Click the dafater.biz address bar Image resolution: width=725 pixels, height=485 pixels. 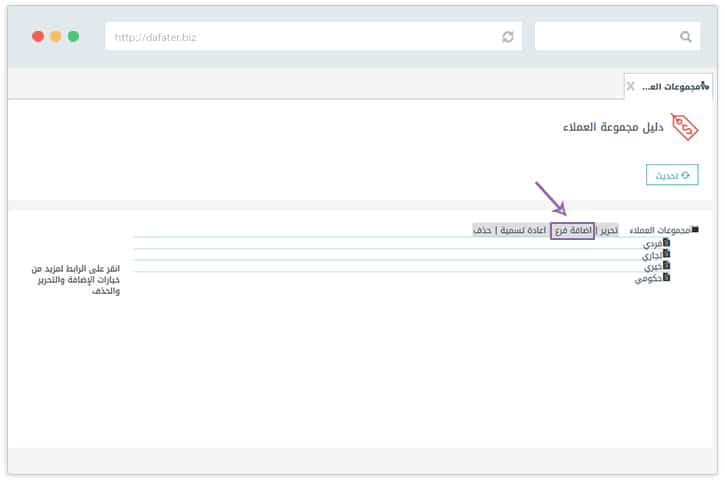pos(300,37)
